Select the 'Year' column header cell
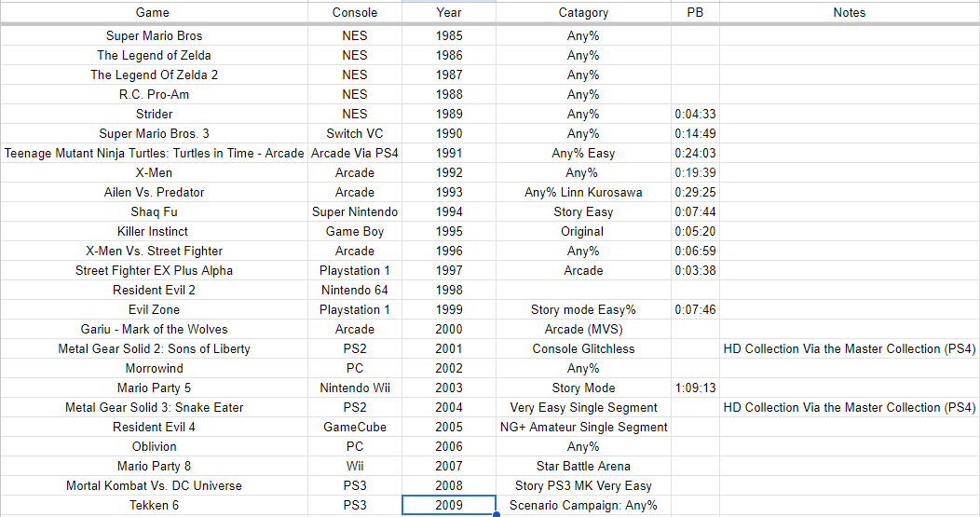This screenshot has width=980, height=517. (449, 12)
